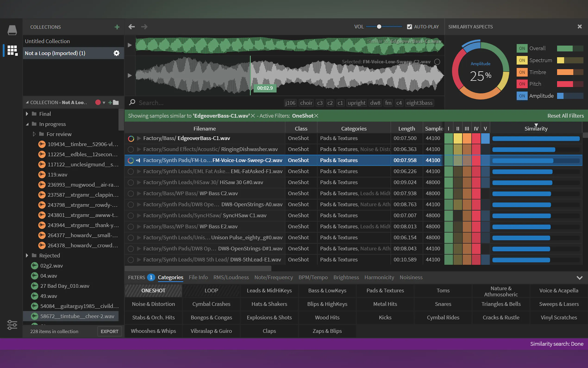Play the EdgeoverBass reference waveform
This screenshot has height=368, width=588.
point(130,45)
